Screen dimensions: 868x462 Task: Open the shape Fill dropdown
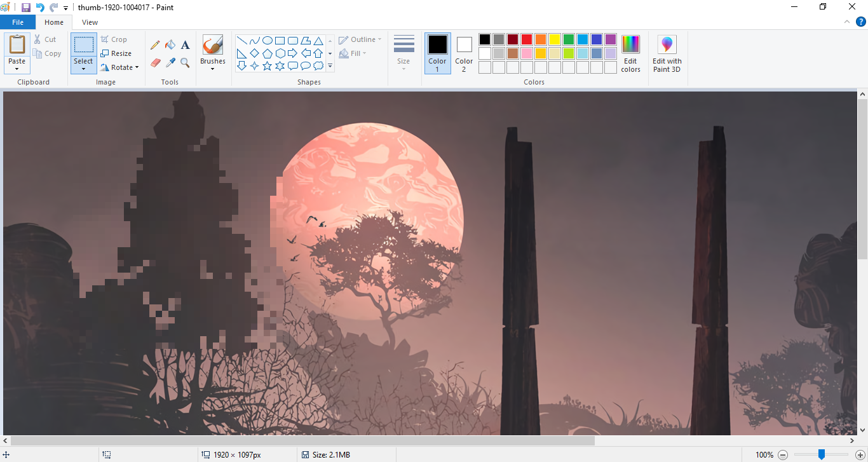(353, 53)
